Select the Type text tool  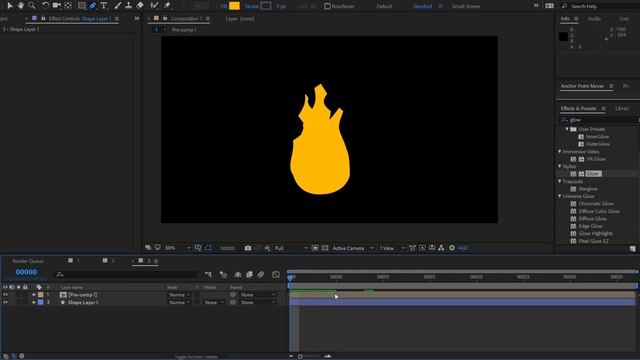(x=104, y=5)
